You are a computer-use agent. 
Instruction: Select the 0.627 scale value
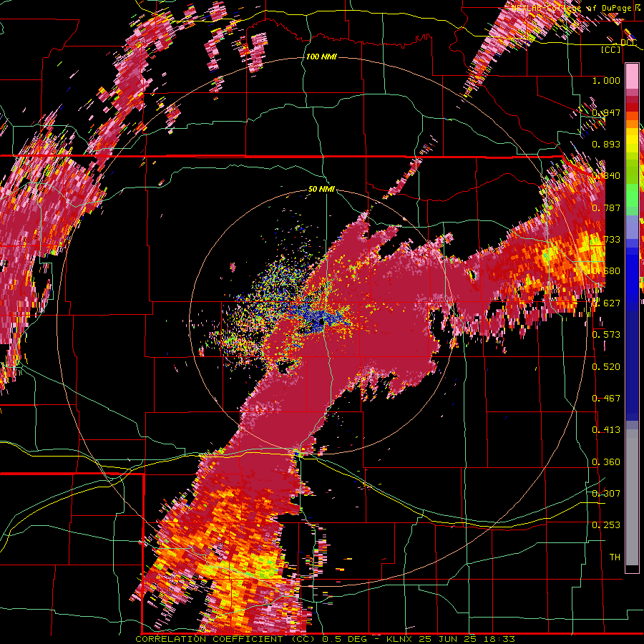(606, 303)
